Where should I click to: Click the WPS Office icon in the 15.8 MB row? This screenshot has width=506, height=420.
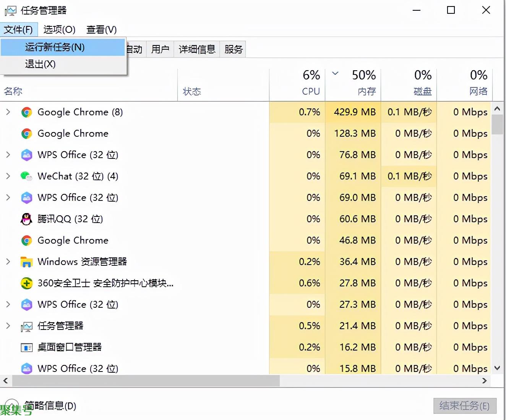pos(26,368)
